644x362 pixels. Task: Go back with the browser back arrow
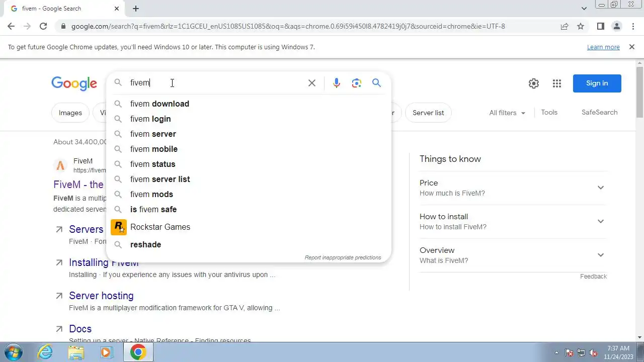pyautogui.click(x=11, y=26)
